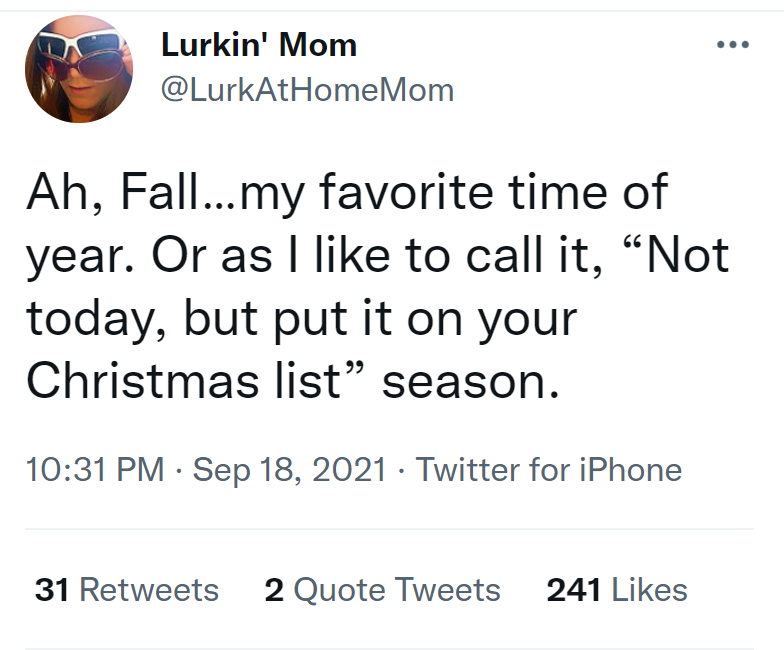Viewport: 784px width, 650px height.
Task: Click the word 'Fall' in the tweet
Action: pyautogui.click(x=159, y=192)
